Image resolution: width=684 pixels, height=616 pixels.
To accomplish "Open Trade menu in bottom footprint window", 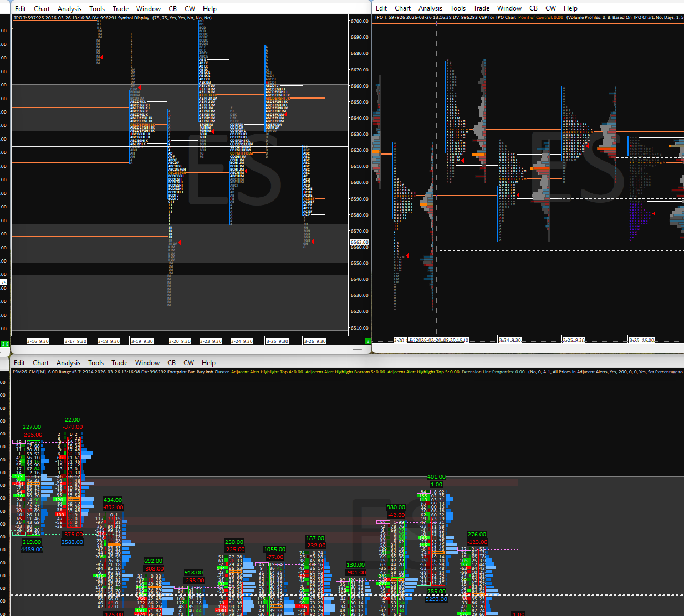I will point(119,362).
